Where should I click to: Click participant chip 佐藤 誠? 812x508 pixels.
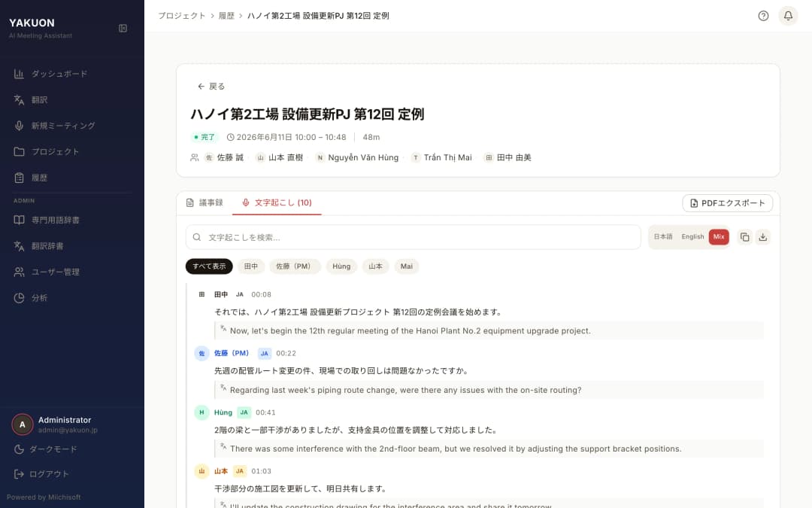click(224, 157)
